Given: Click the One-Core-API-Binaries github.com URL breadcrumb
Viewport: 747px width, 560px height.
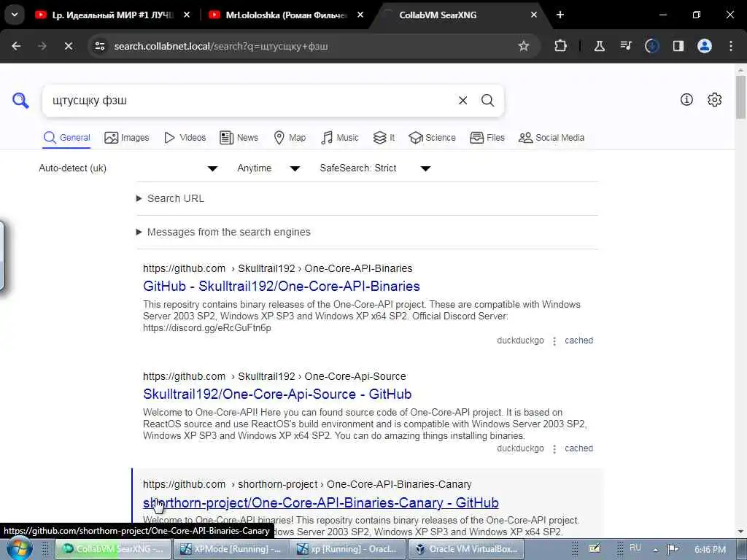Looking at the screenshot, I should [x=278, y=268].
